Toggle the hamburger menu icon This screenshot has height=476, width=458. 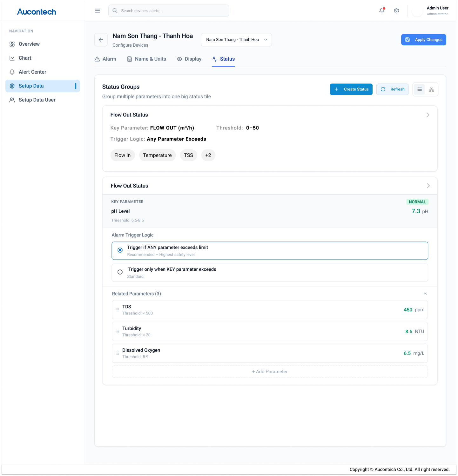click(97, 10)
